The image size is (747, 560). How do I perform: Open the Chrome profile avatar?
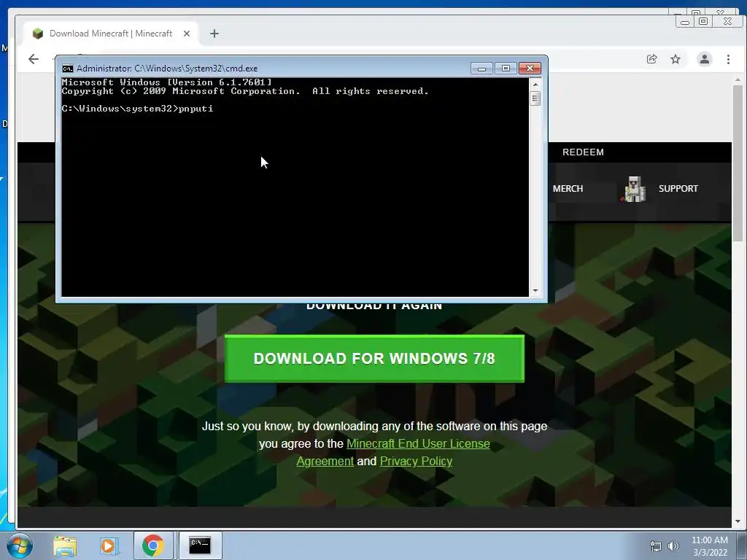[x=705, y=59]
